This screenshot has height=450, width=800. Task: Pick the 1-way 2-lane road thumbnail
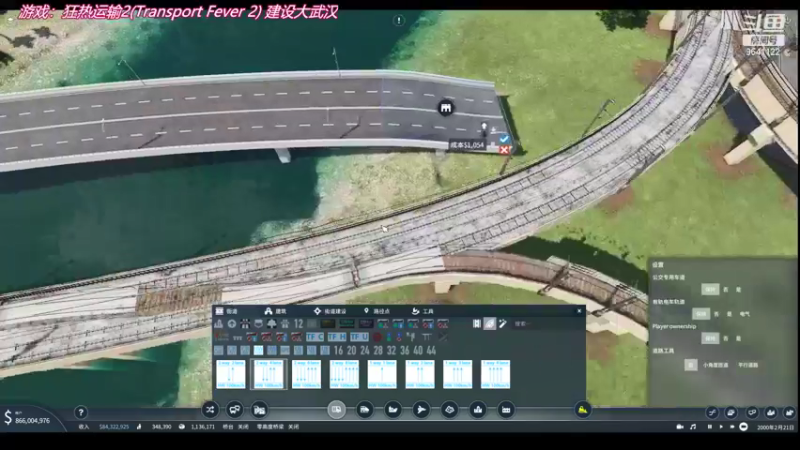pos(420,374)
